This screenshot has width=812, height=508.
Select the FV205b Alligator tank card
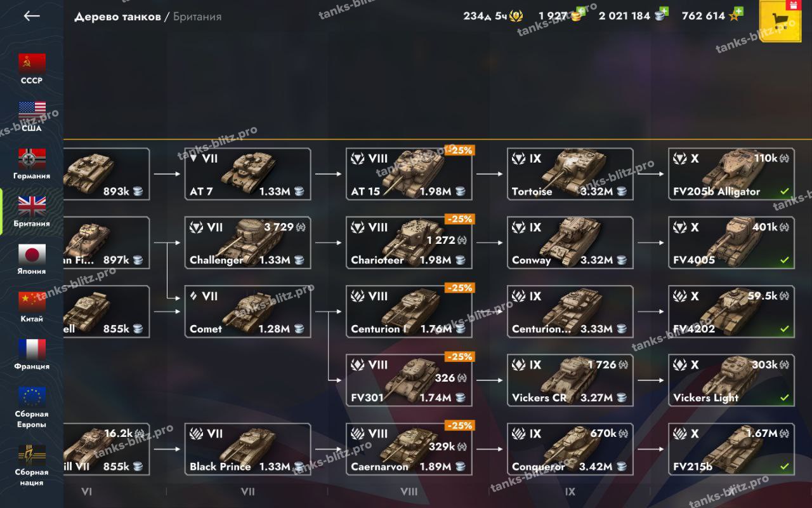click(731, 174)
